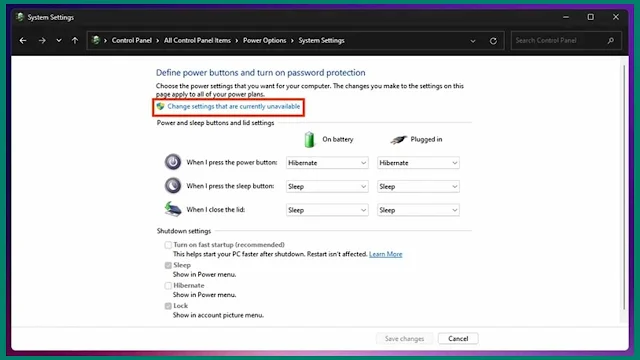Open close the lid On battery dropdown
Screen dimensions: 640x360
pos(327,210)
